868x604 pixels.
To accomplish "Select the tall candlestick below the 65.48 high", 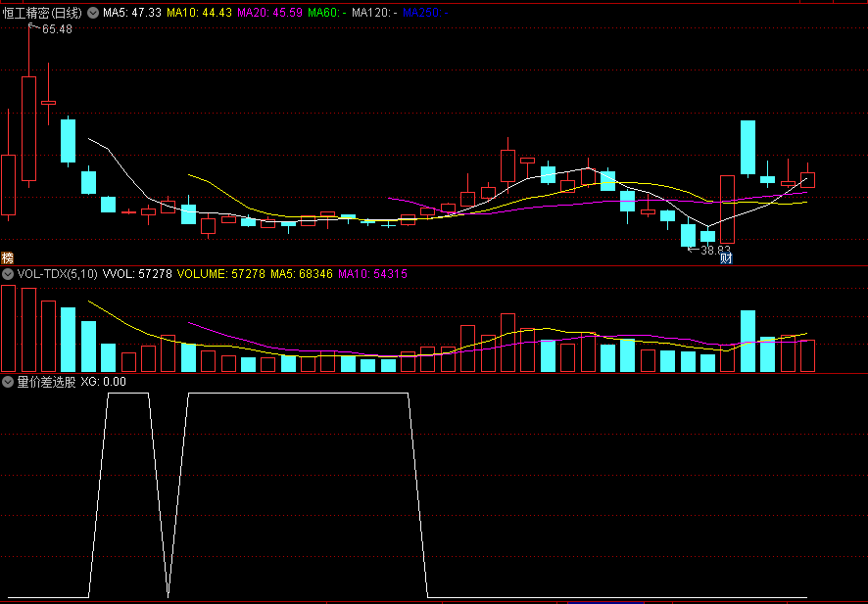I will coord(28,128).
